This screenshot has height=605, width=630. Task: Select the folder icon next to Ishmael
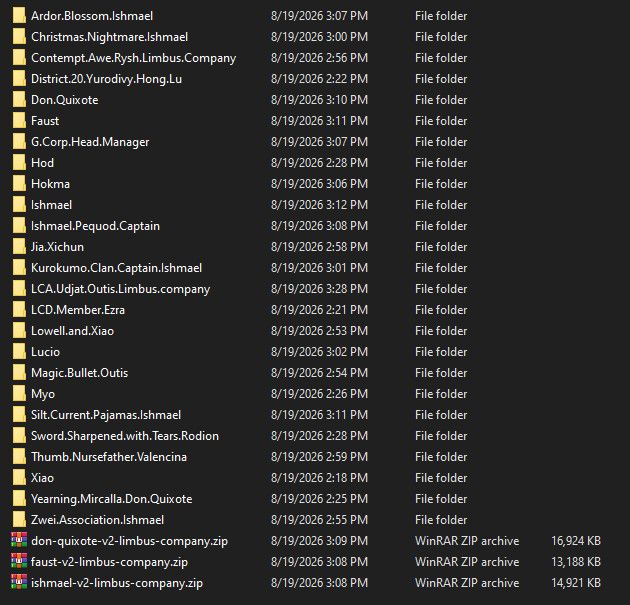[19, 204]
